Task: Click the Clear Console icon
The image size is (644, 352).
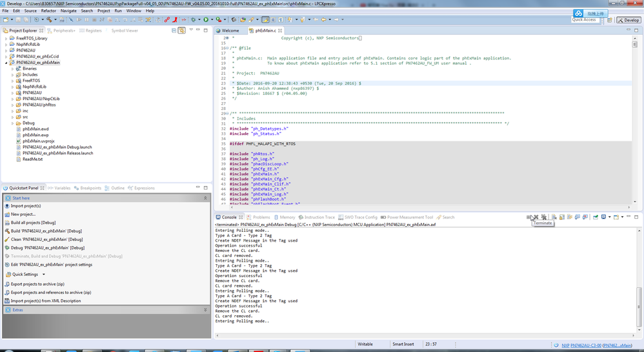Action: point(554,217)
